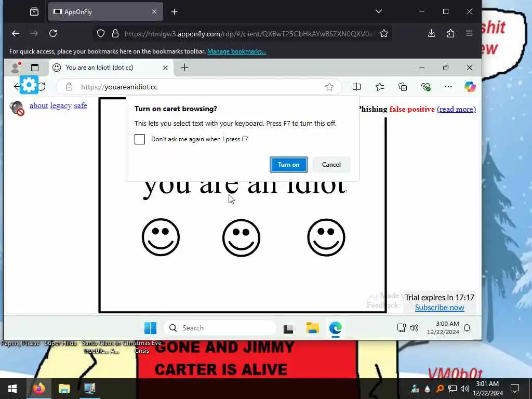Click Turn on in caret browsing dialog
The height and width of the screenshot is (399, 532).
tap(288, 165)
